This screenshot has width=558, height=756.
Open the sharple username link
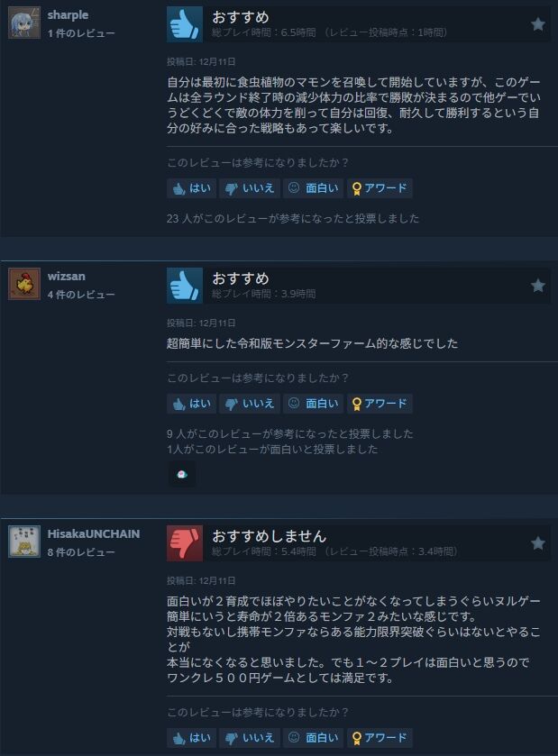(x=68, y=15)
